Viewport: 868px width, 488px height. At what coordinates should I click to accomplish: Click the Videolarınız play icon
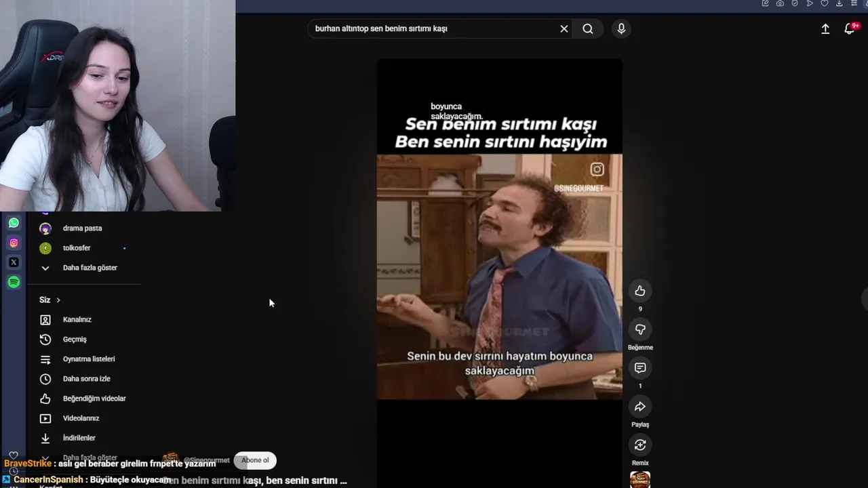(x=45, y=418)
